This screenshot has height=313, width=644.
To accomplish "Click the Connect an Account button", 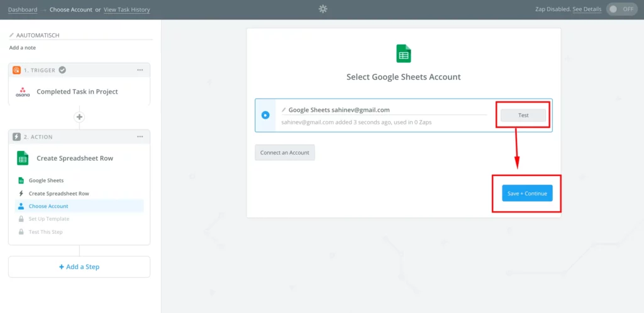I will tap(285, 153).
